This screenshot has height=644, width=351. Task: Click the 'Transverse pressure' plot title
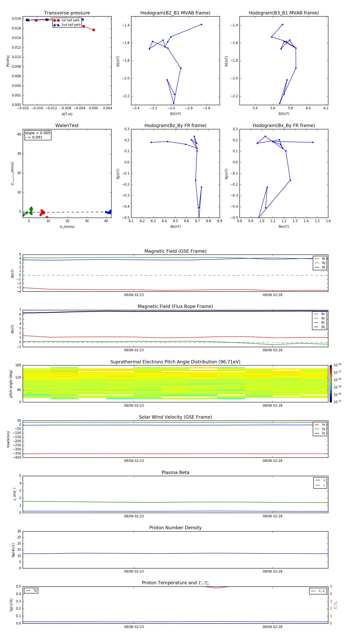67,13
